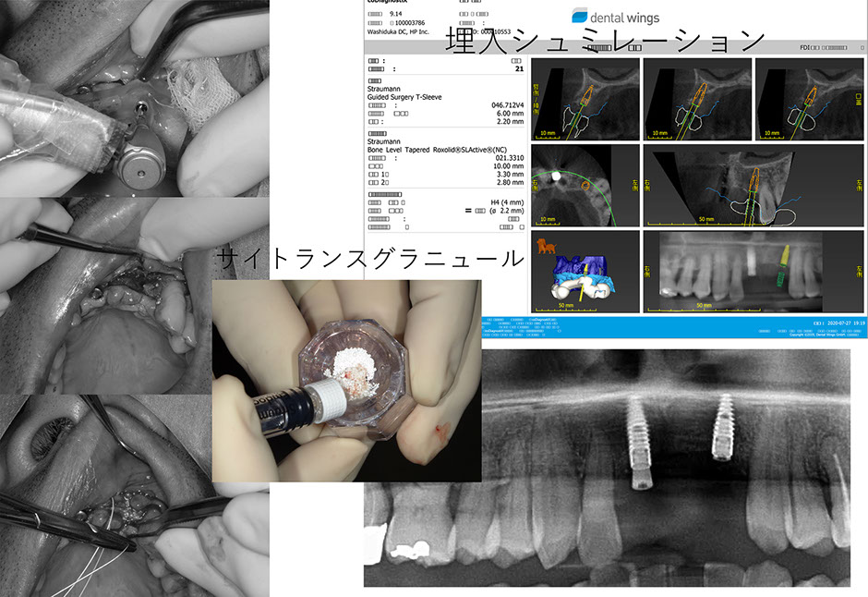Click the orange implant circle in axial view
868x597 pixels.
pos(585,183)
